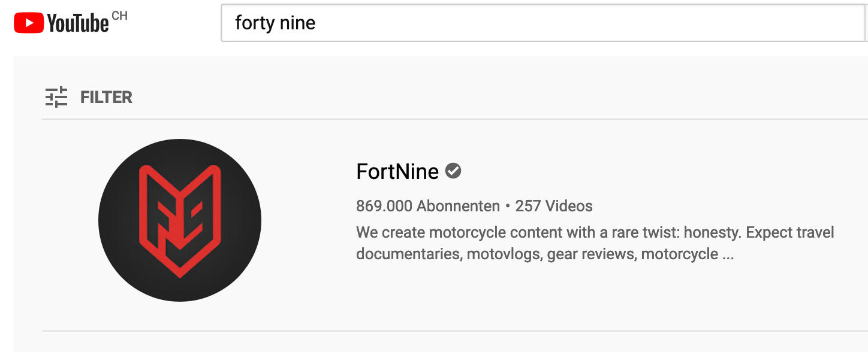868x352 pixels.
Task: Click the word "nine" in search box
Action: click(x=297, y=23)
